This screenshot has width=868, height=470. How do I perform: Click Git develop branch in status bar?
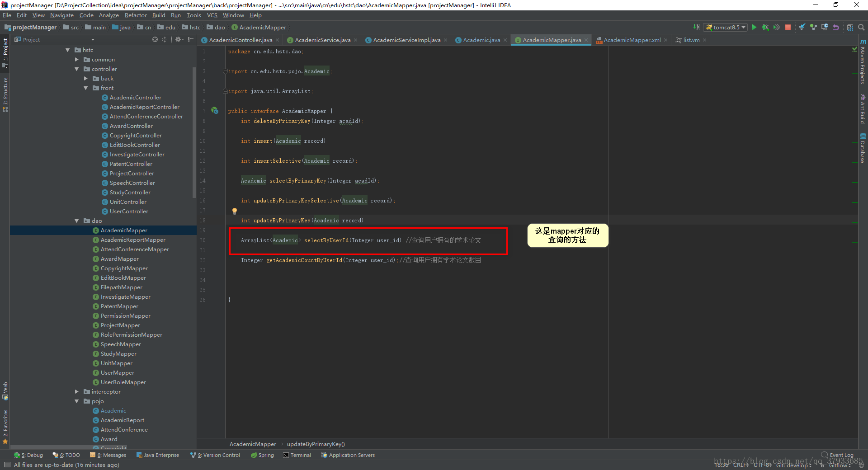(x=794, y=465)
